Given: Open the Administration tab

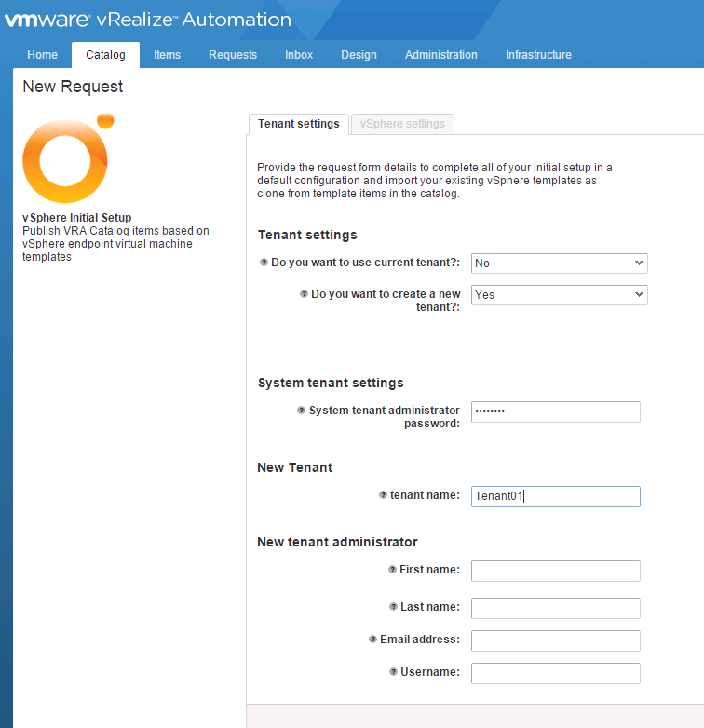Looking at the screenshot, I should coord(441,55).
